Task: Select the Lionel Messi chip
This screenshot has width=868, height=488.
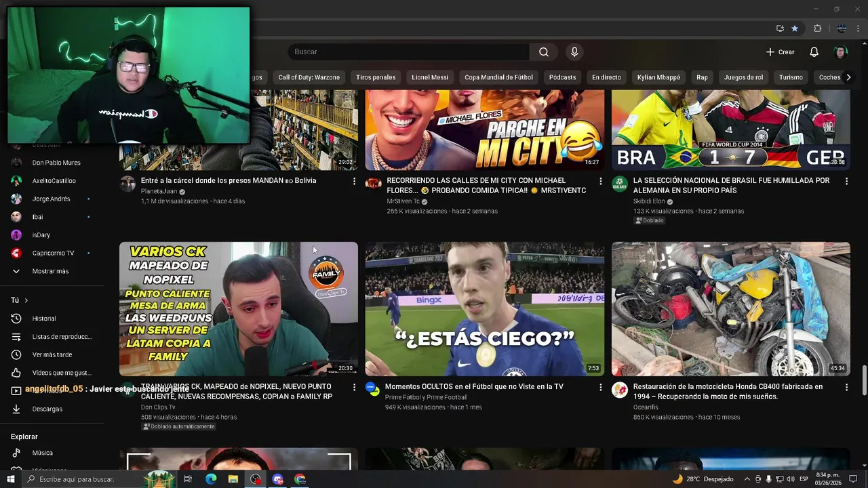Action: 430,77
